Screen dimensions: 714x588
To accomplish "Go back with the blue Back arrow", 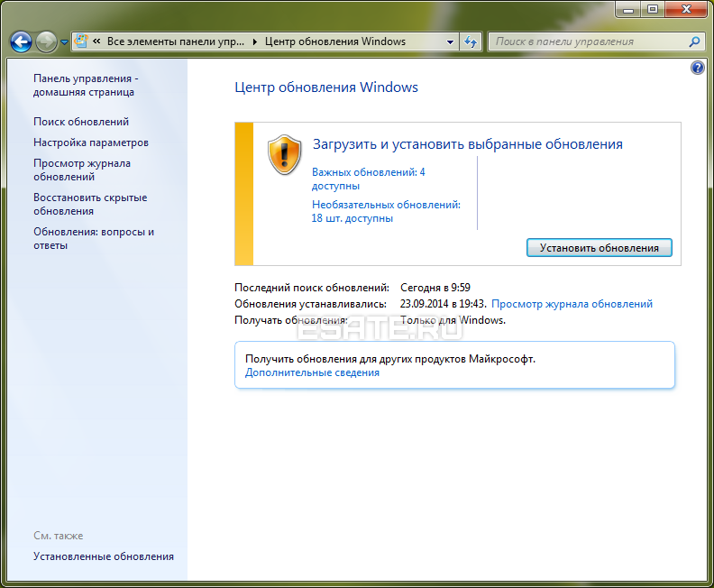I will 21,41.
